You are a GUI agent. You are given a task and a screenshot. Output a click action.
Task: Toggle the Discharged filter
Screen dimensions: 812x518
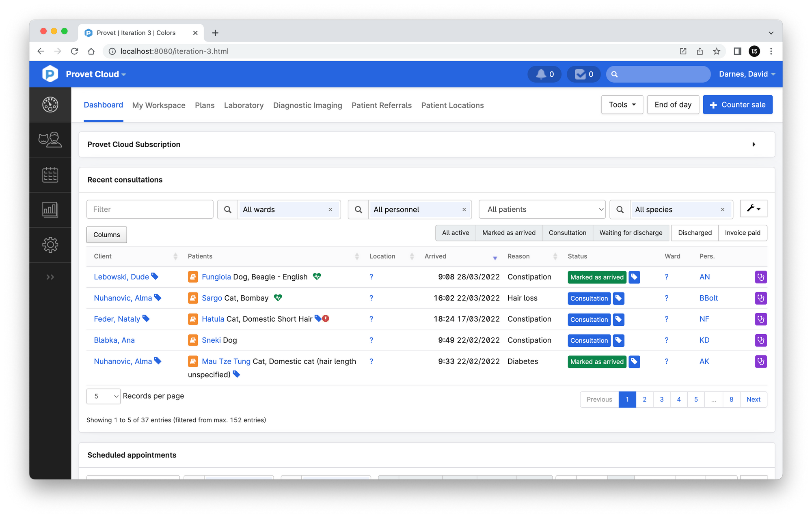tap(694, 233)
